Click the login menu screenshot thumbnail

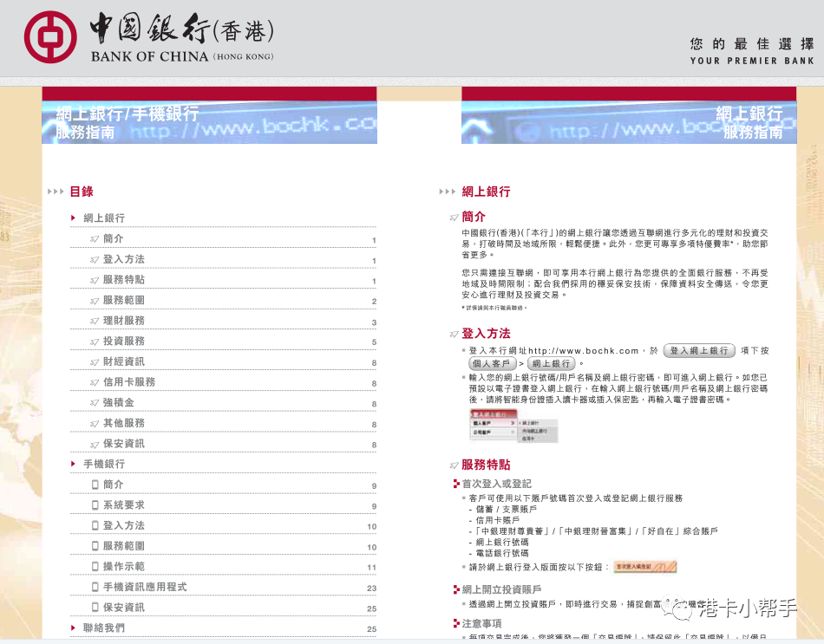(x=513, y=426)
